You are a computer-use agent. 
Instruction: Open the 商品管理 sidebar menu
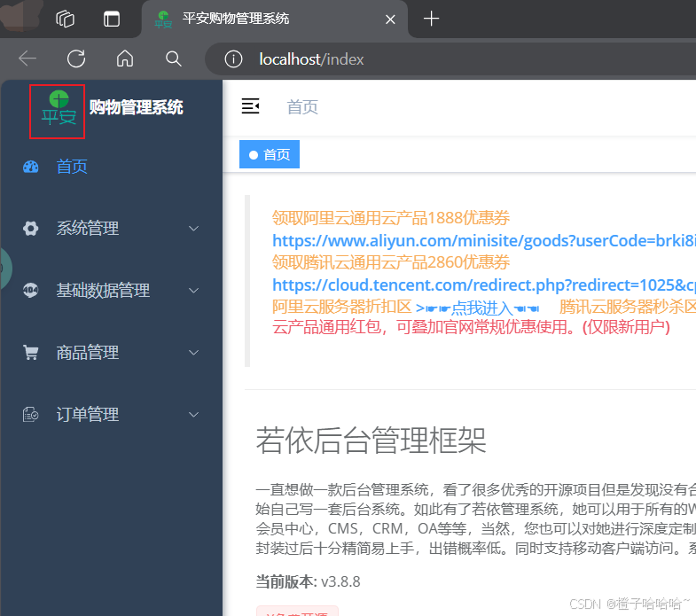[x=111, y=353]
